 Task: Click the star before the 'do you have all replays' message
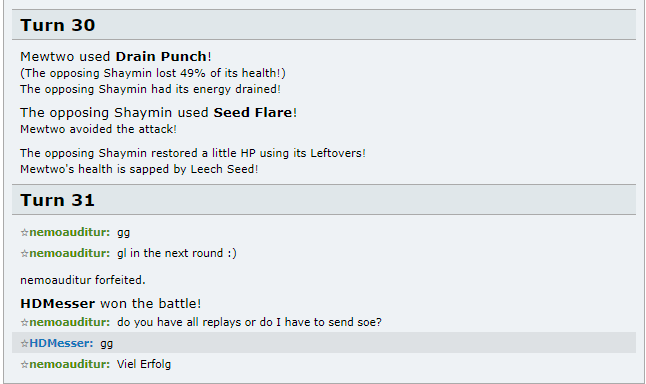(x=24, y=322)
